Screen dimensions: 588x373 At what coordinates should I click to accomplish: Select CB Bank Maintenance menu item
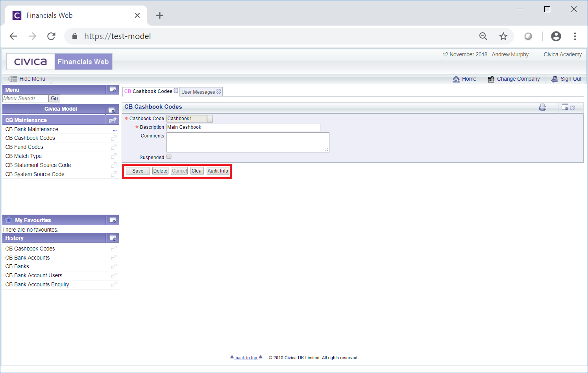click(32, 129)
